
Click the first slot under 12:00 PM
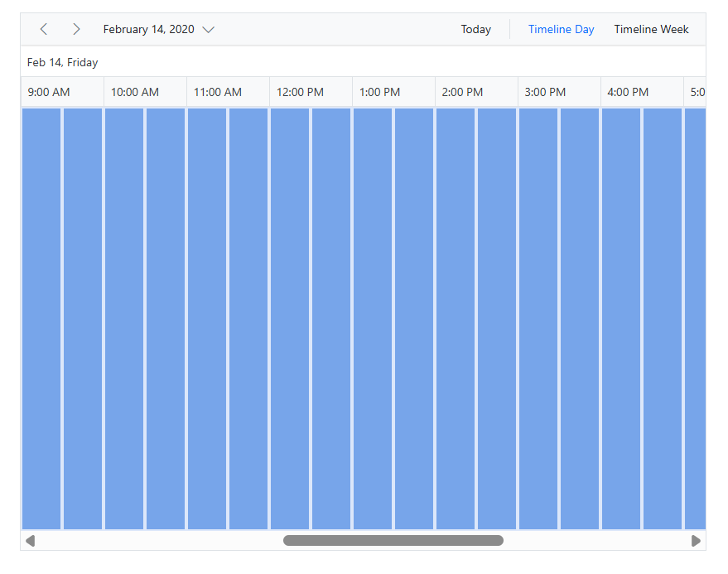click(290, 319)
